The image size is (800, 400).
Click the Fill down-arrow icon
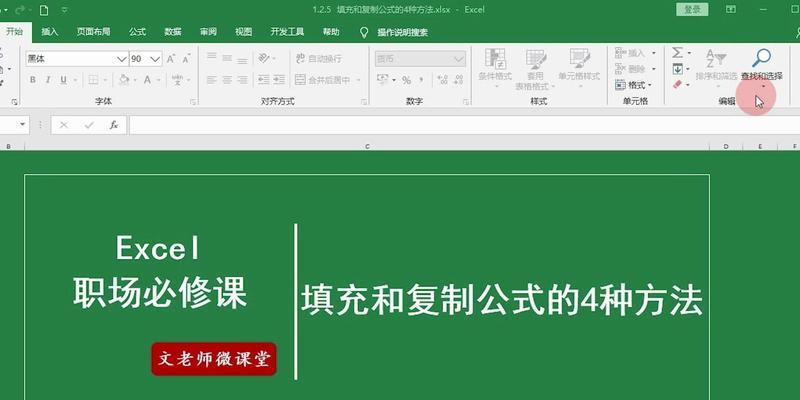[x=678, y=68]
